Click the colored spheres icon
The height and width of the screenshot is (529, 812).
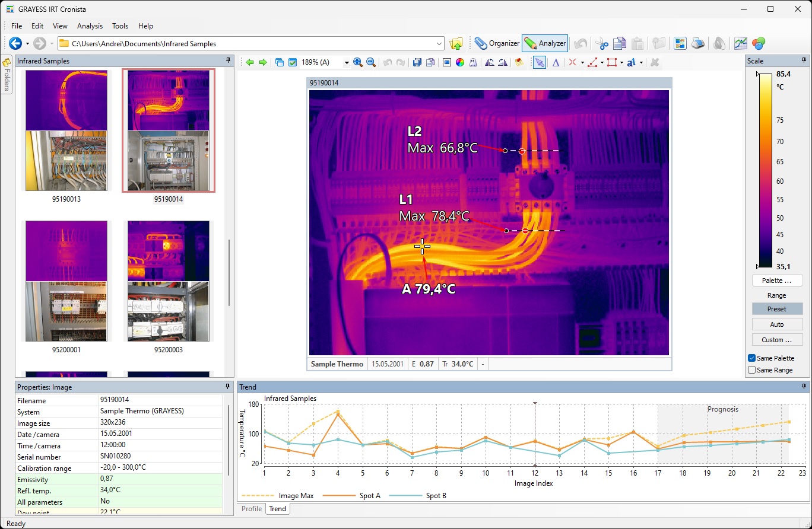pyautogui.click(x=758, y=43)
